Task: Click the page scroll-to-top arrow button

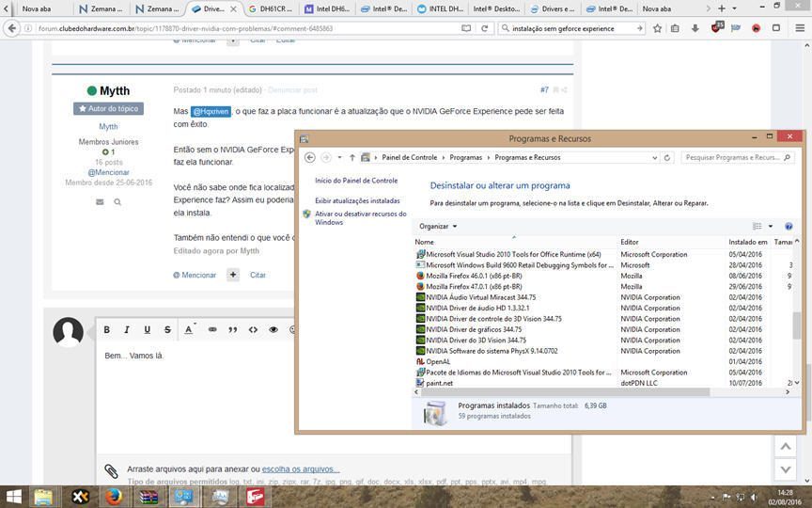Action: pos(786,446)
